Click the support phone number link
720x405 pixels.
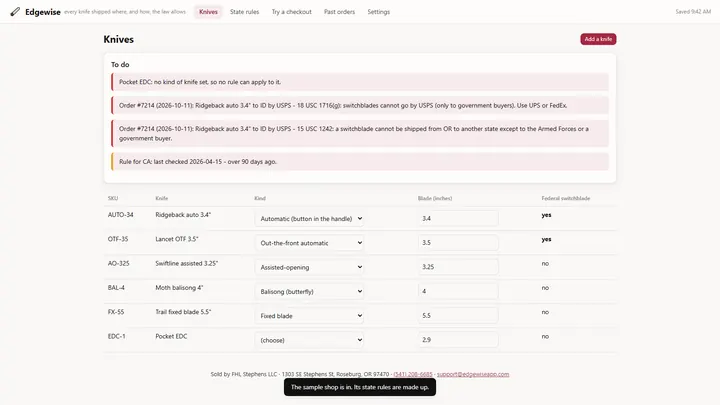pyautogui.click(x=413, y=374)
